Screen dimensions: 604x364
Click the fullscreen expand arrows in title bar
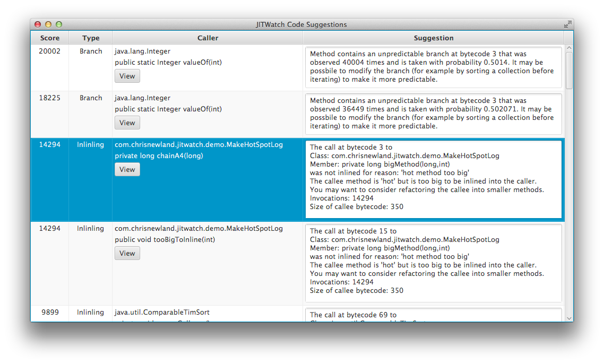click(567, 24)
